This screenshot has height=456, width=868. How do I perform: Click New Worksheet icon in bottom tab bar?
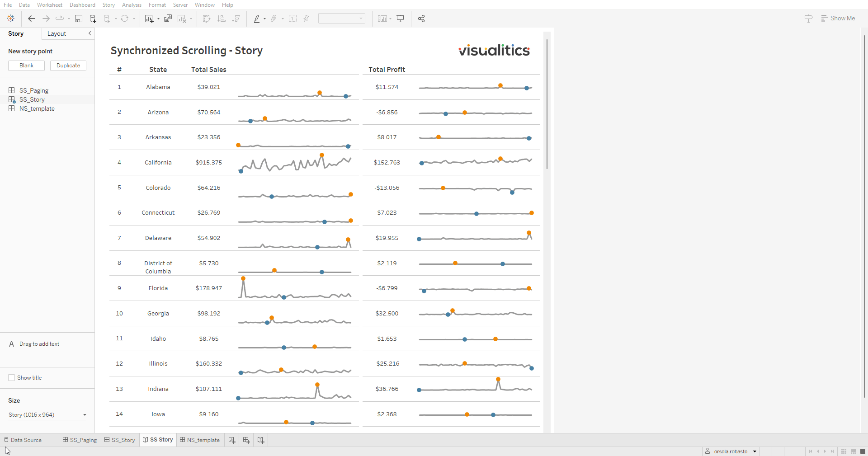232,440
